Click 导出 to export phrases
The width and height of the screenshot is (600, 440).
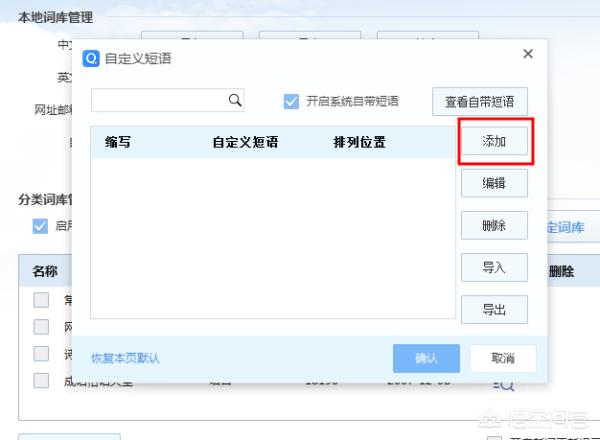point(494,309)
